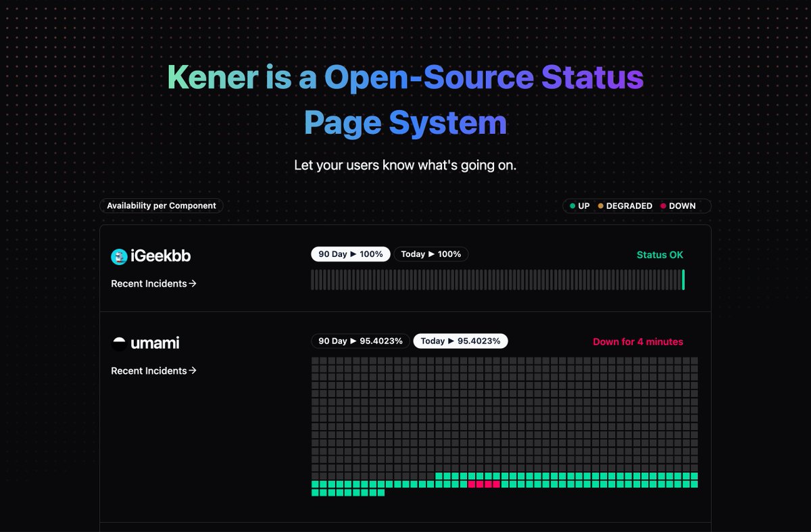Click the Availability per Component badge
This screenshot has width=811, height=532.
pyautogui.click(x=162, y=205)
